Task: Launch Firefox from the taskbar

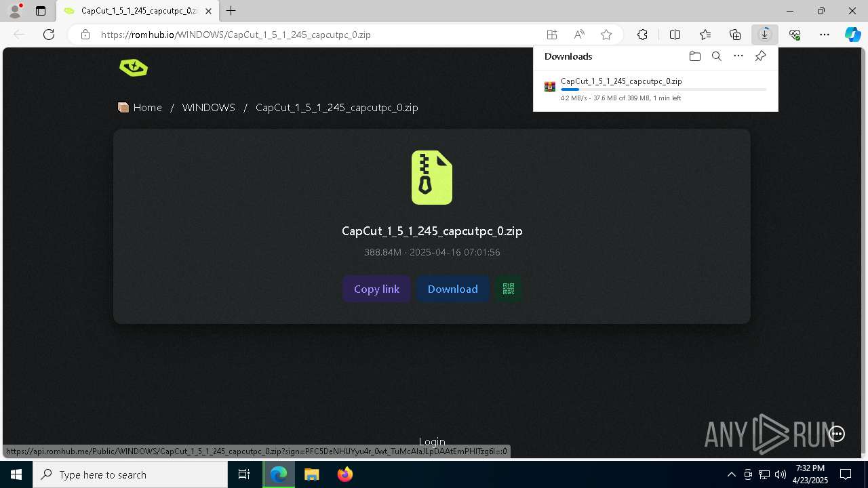Action: (345, 474)
